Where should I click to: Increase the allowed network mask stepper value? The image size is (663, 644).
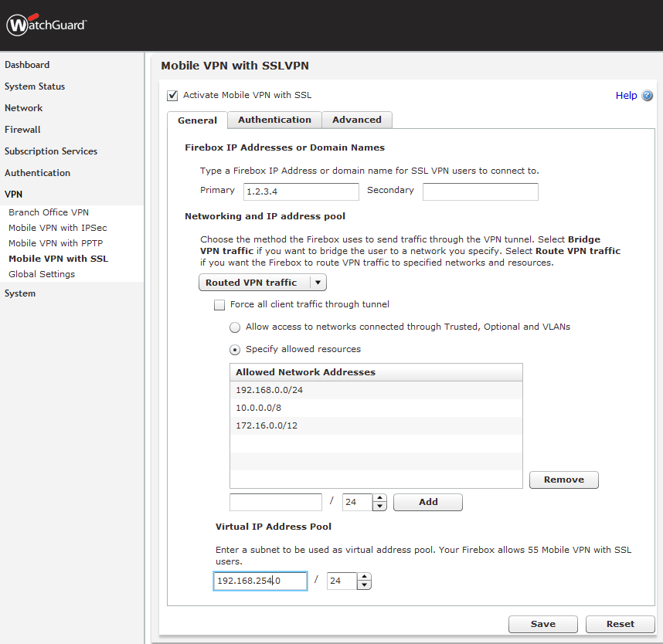point(379,498)
